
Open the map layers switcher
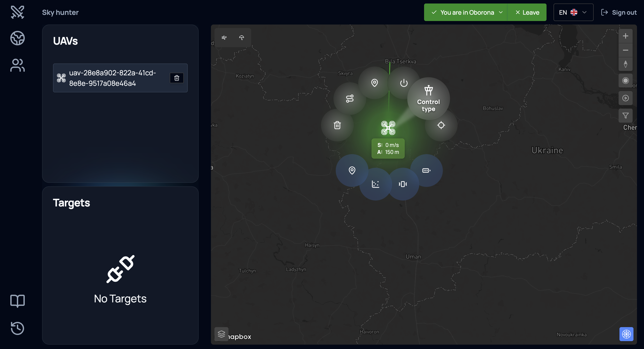221,334
